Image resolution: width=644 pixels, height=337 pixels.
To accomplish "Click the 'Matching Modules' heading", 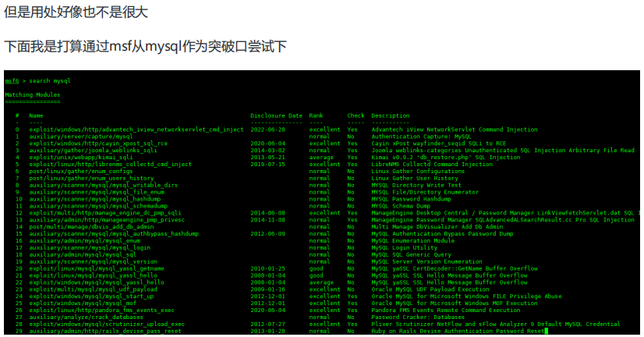I will (x=33, y=95).
